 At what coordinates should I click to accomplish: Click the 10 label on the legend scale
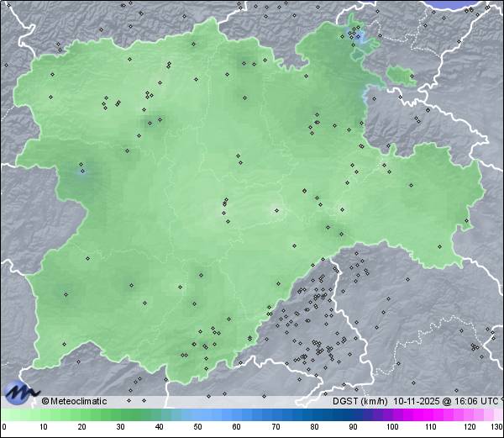pos(43,428)
